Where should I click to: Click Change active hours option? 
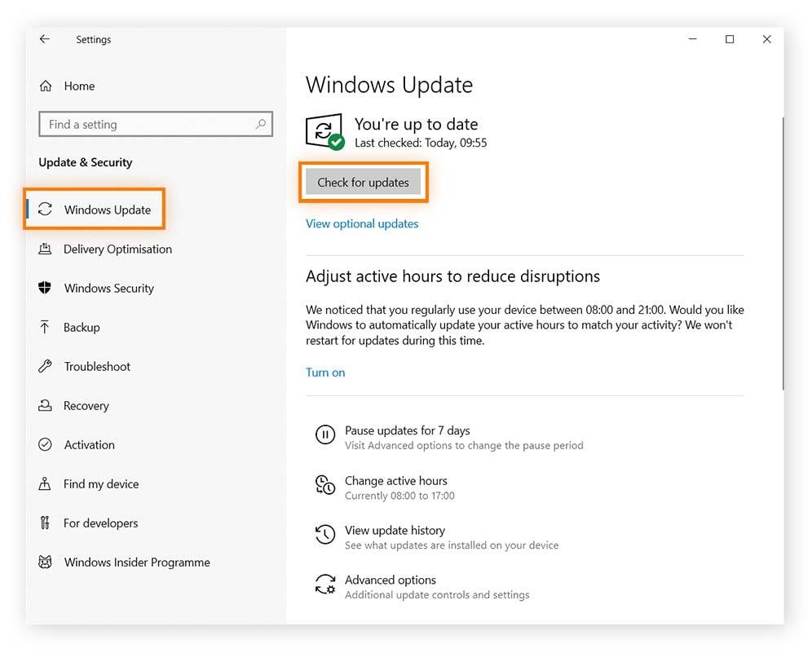click(x=396, y=480)
